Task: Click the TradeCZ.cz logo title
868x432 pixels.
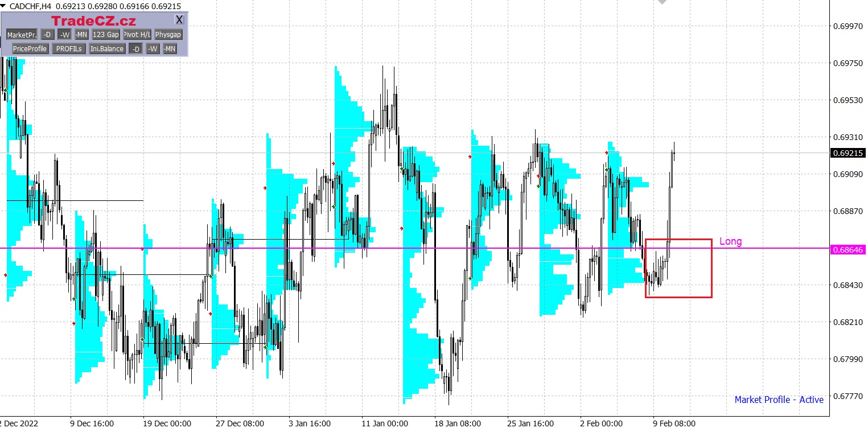Action: click(x=94, y=21)
